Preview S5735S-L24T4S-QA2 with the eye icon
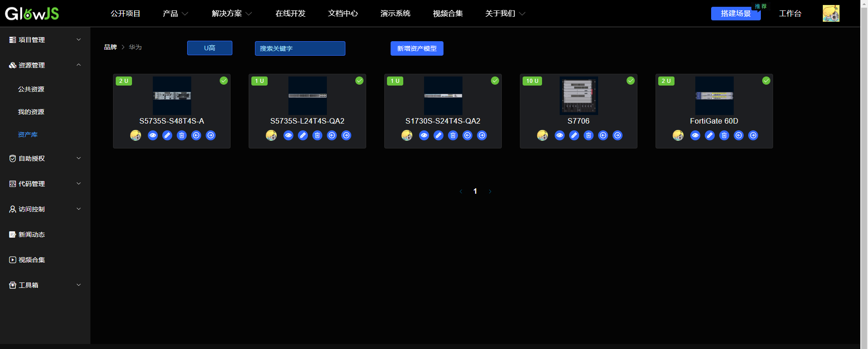Viewport: 868px width, 349px height. [288, 135]
